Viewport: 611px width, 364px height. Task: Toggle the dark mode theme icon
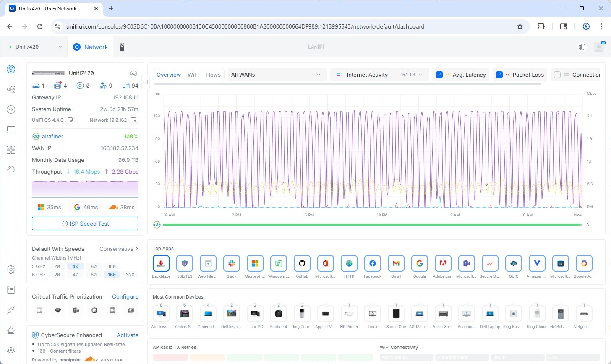pyautogui.click(x=582, y=47)
